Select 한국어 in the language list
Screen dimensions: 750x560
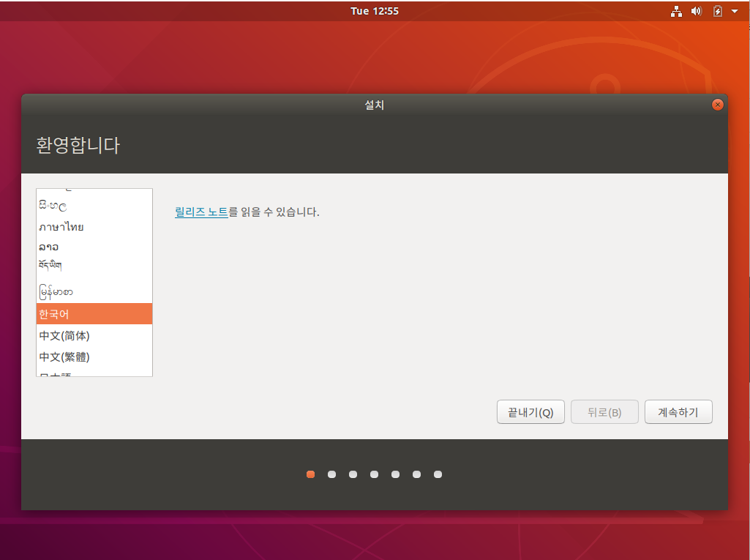coord(94,314)
